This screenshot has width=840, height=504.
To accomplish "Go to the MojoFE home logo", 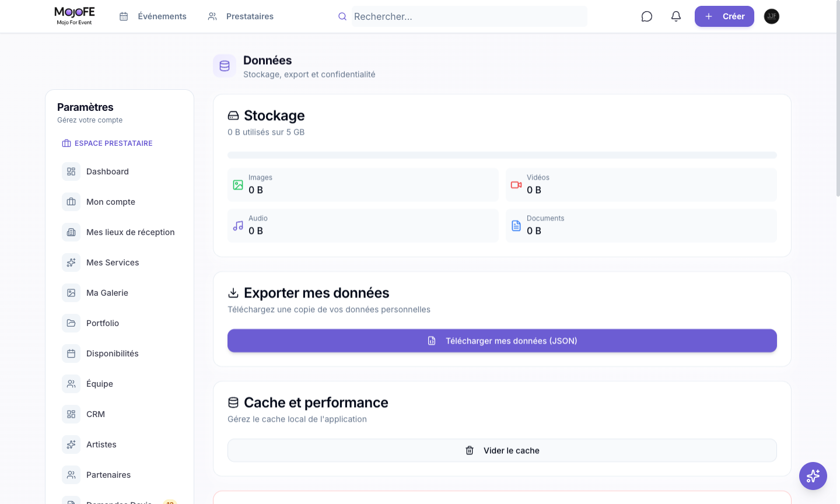I will pos(74,16).
